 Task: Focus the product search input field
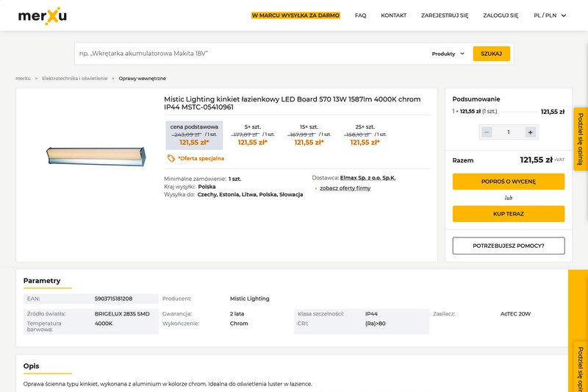(251, 54)
